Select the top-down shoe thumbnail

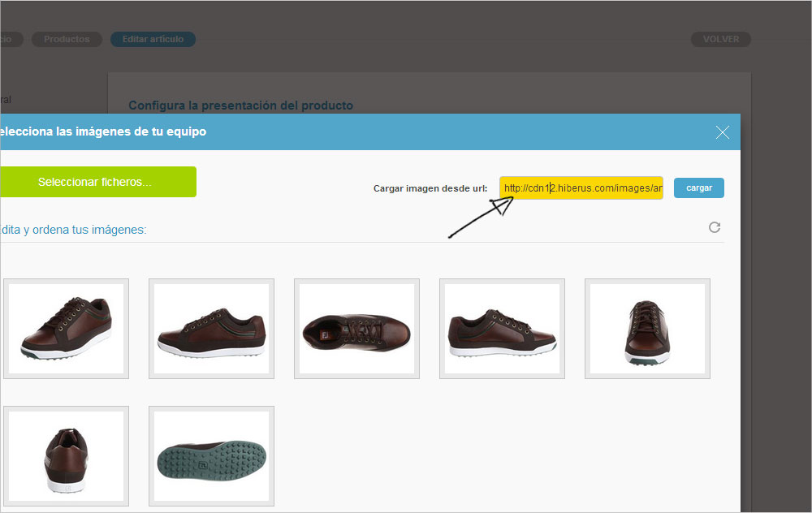(x=356, y=329)
